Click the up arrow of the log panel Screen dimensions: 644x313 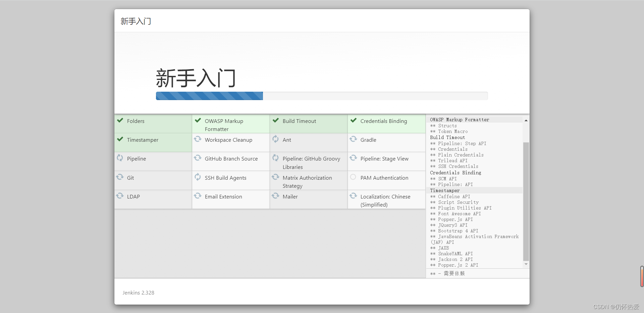(x=526, y=120)
